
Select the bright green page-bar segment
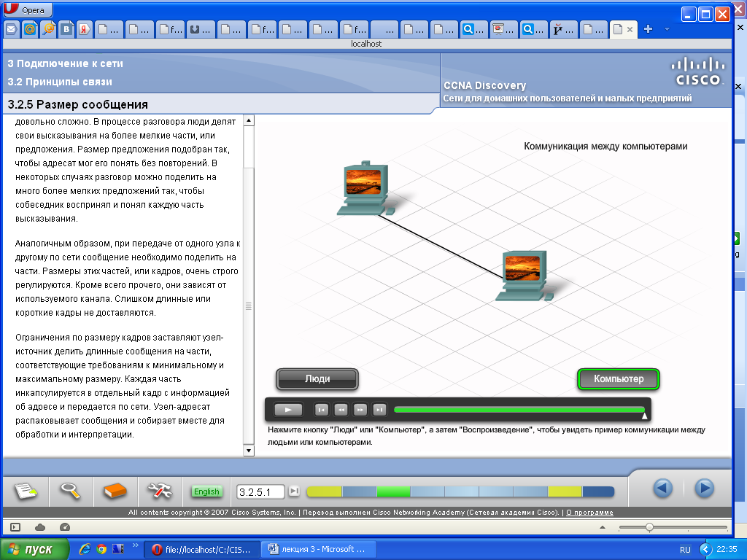[393, 491]
